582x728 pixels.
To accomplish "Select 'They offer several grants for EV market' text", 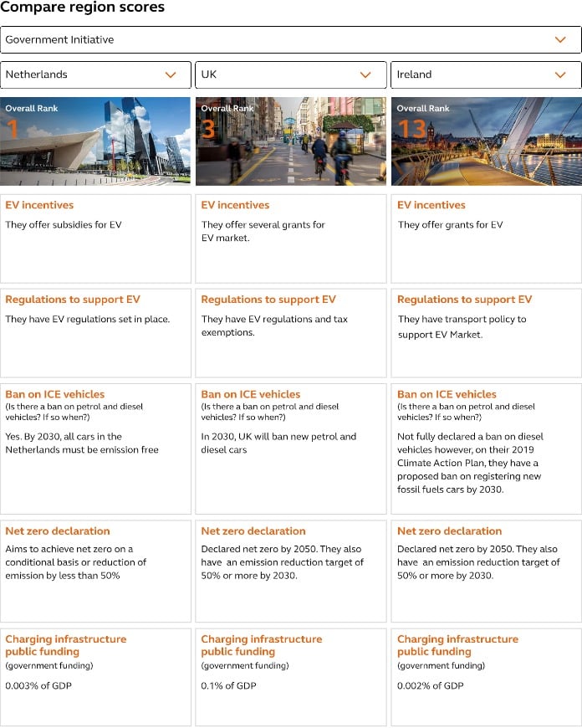I will (x=263, y=231).
